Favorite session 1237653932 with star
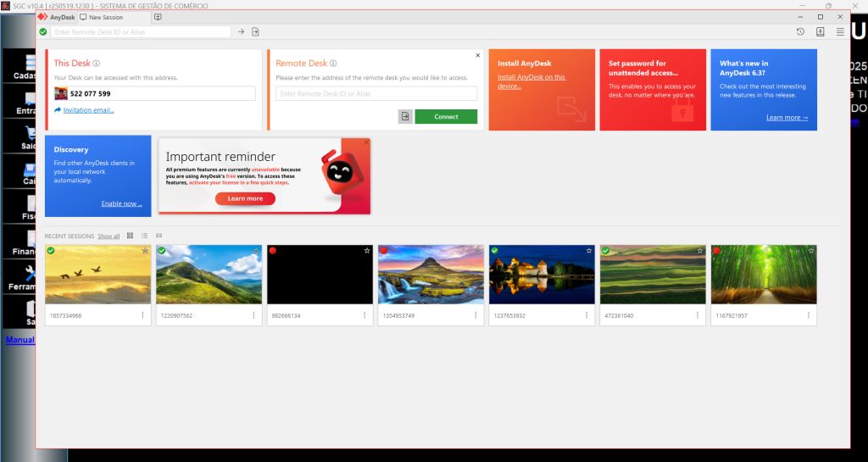868x462 pixels. pyautogui.click(x=589, y=251)
